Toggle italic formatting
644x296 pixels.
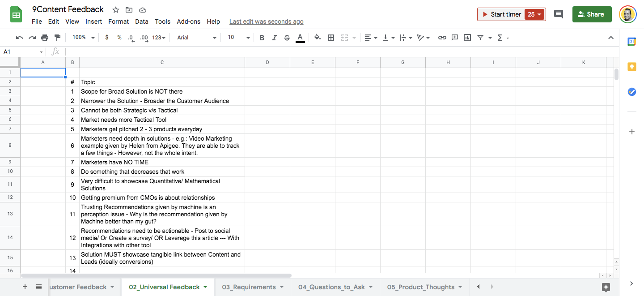275,38
